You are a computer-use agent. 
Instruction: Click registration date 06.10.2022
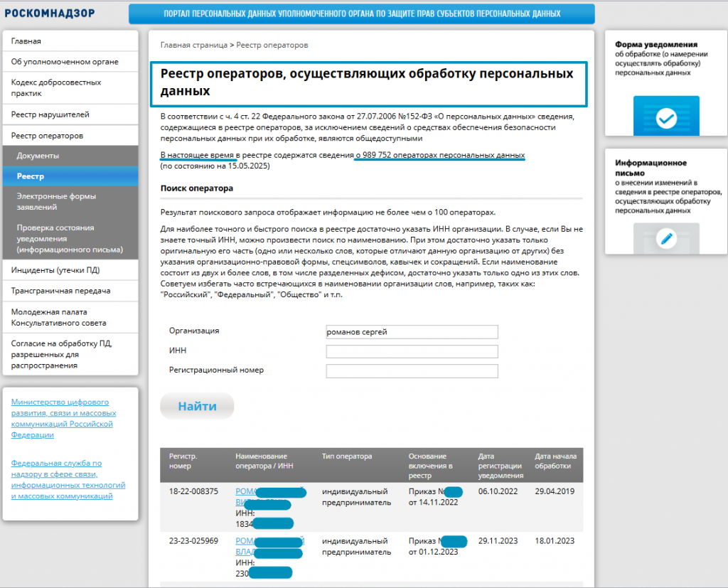coord(498,491)
